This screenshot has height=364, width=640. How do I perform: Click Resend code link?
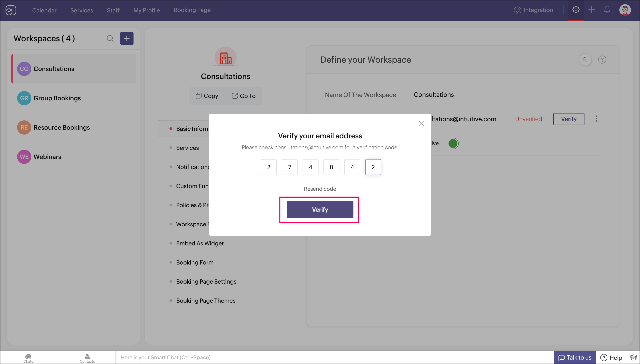click(320, 189)
